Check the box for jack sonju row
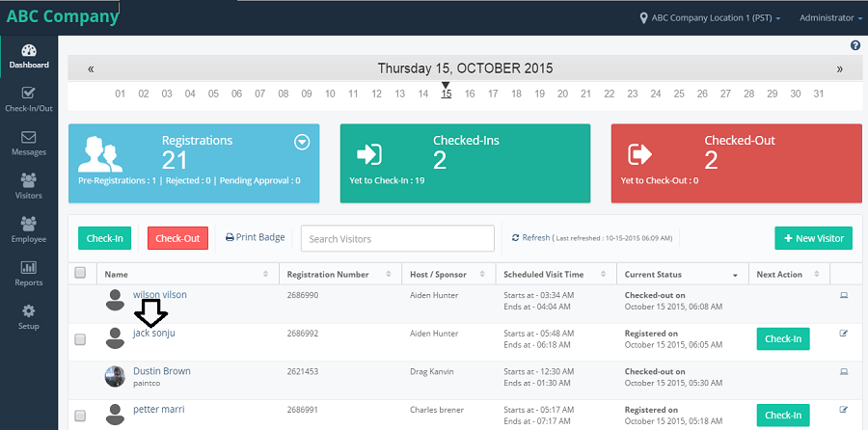The width and height of the screenshot is (868, 430). coord(80,339)
